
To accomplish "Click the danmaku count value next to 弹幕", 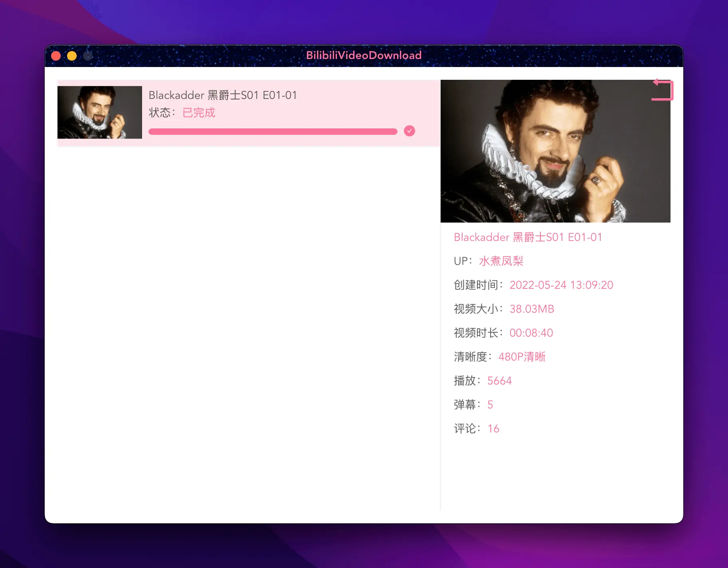I will 490,405.
